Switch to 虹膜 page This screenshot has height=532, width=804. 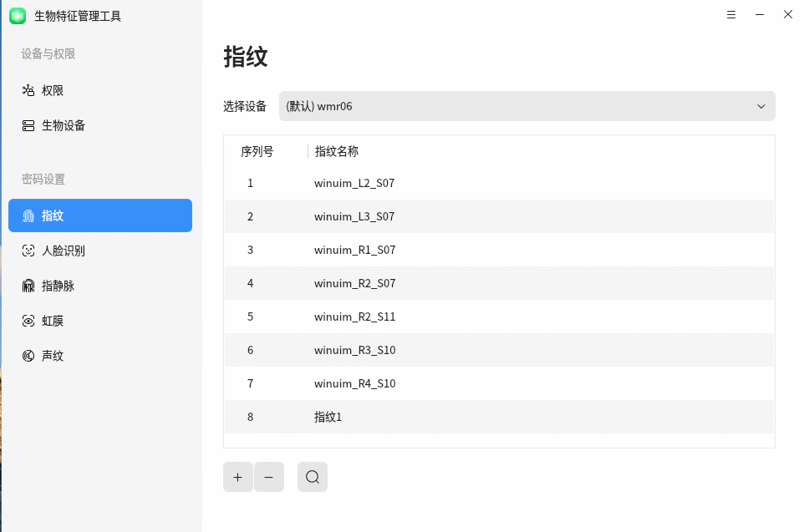(x=100, y=321)
